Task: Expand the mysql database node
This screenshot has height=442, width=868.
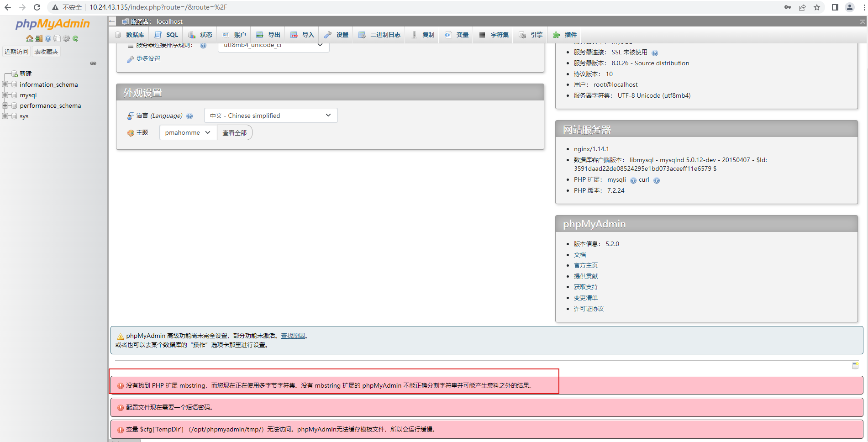Action: pyautogui.click(x=5, y=95)
